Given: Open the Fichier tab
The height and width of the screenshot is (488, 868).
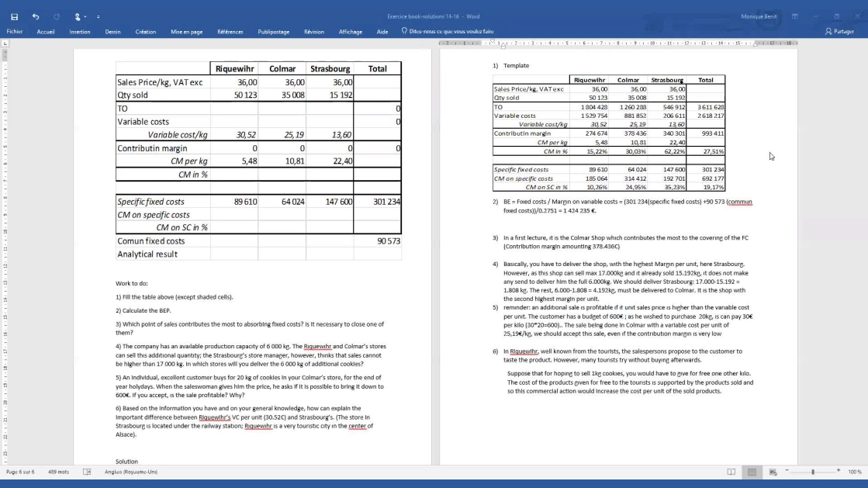Looking at the screenshot, I should point(15,32).
